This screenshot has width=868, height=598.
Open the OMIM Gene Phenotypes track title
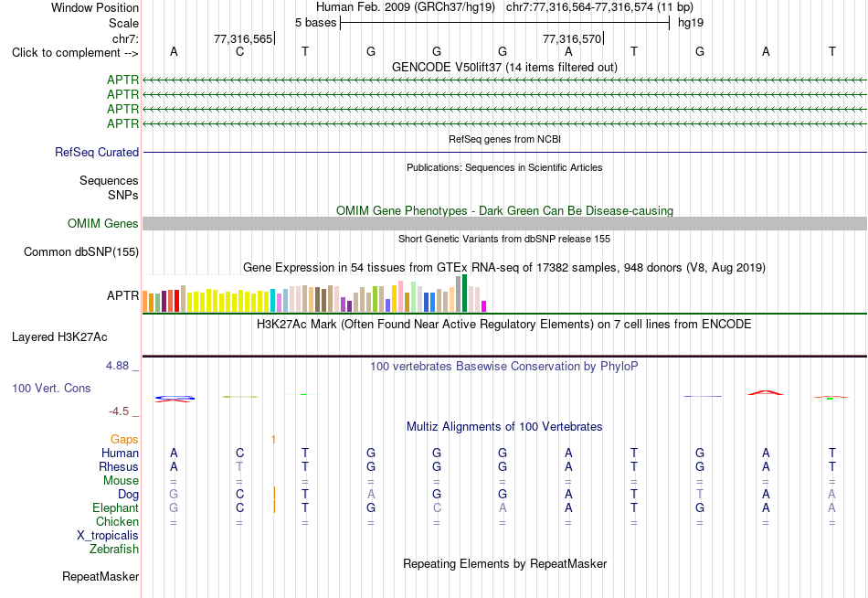click(504, 210)
